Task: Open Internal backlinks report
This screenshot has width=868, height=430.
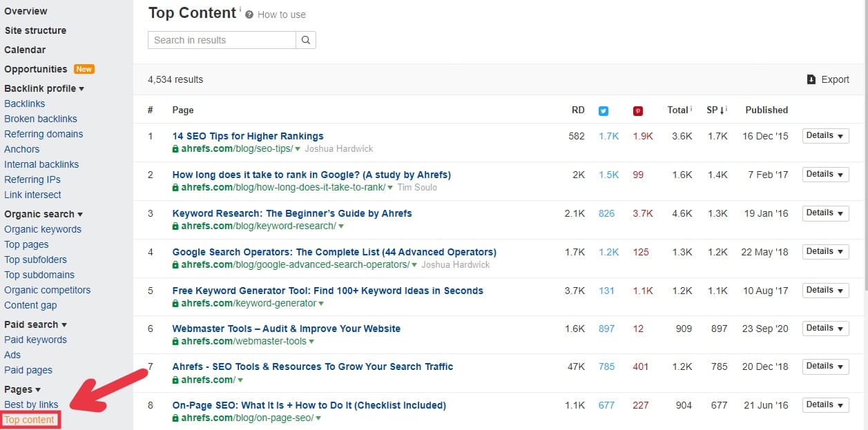Action: [41, 164]
